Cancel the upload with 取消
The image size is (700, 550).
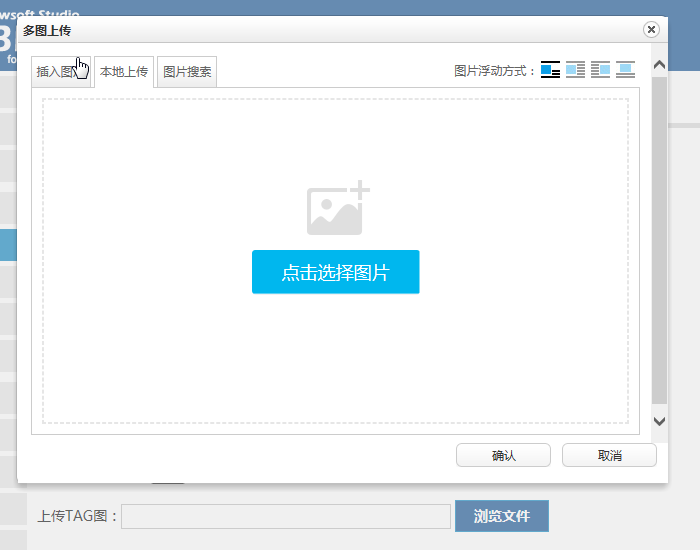click(x=609, y=455)
